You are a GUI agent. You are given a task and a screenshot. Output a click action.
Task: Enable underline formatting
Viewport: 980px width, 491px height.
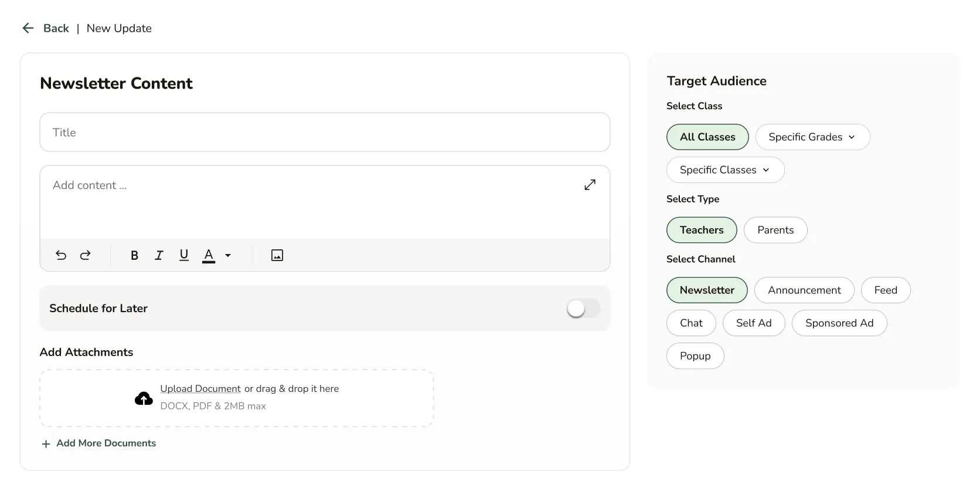pyautogui.click(x=184, y=255)
